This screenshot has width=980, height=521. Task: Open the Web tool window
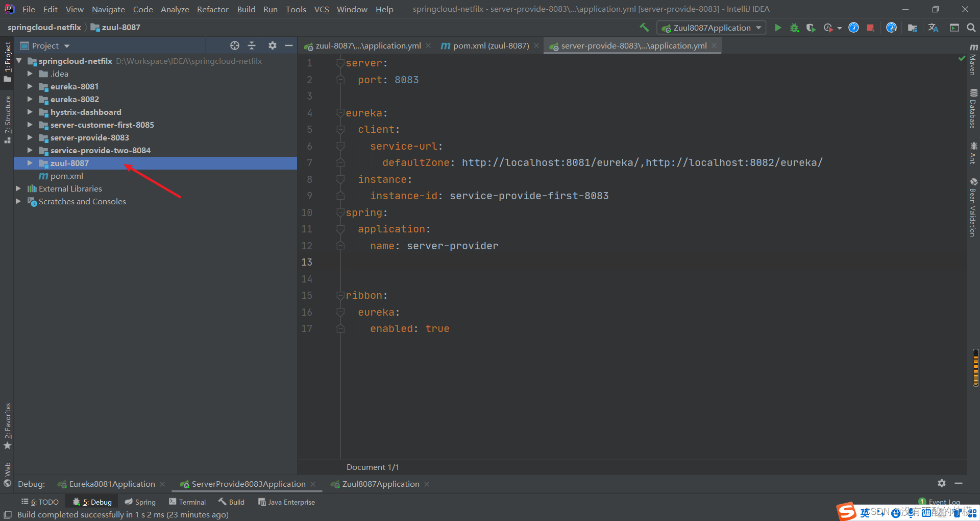7,475
